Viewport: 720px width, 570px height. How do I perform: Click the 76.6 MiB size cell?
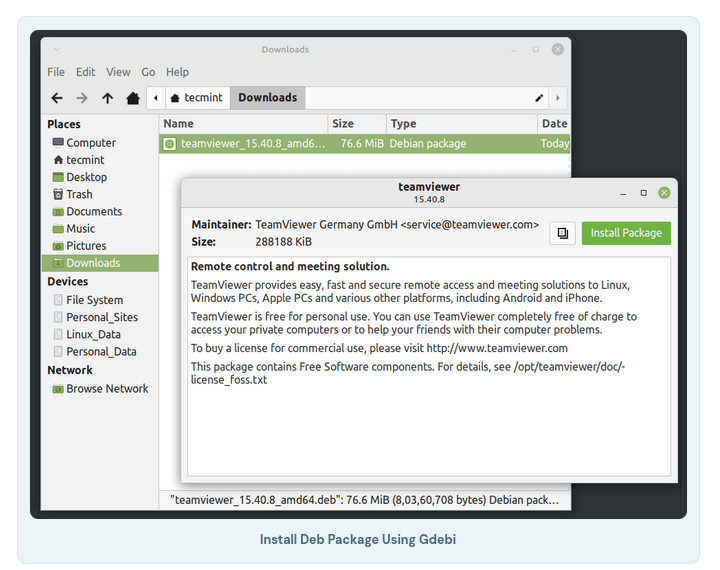362,144
